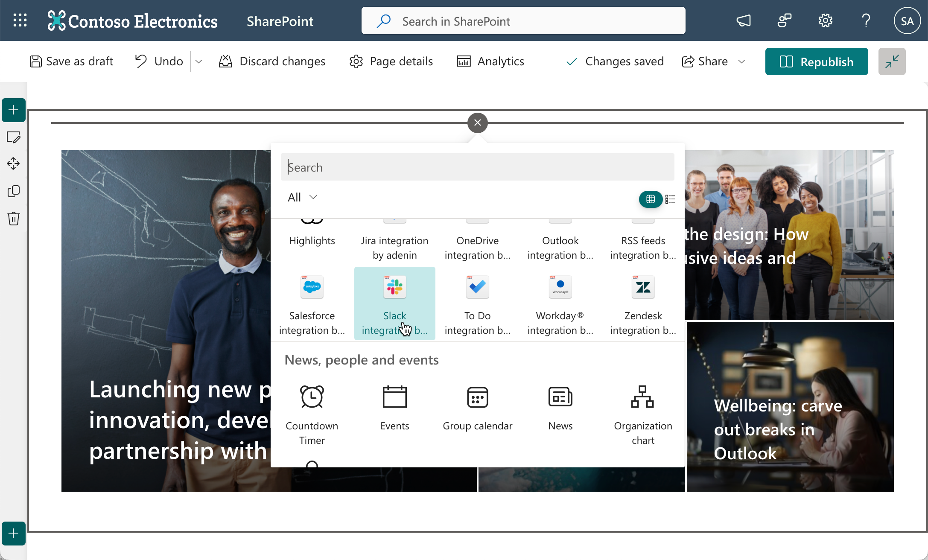Pick the Zendesk integration web part
Viewport: 928px width, 560px height.
(642, 303)
